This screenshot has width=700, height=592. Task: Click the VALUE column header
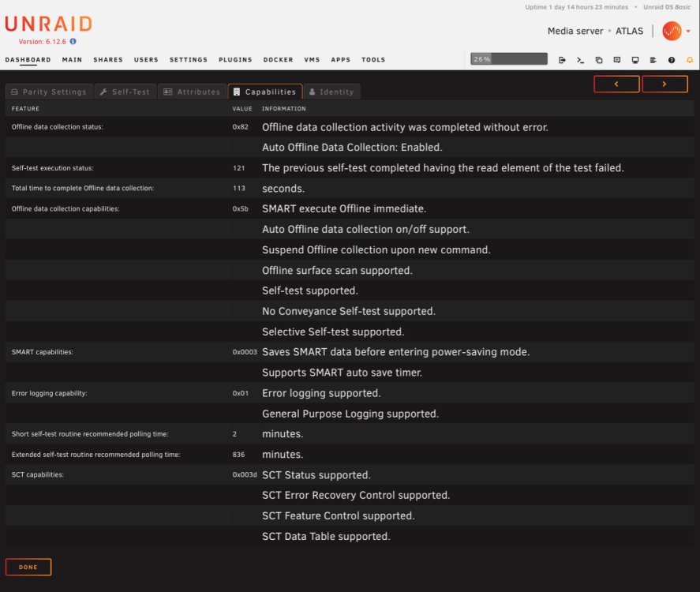click(x=242, y=109)
